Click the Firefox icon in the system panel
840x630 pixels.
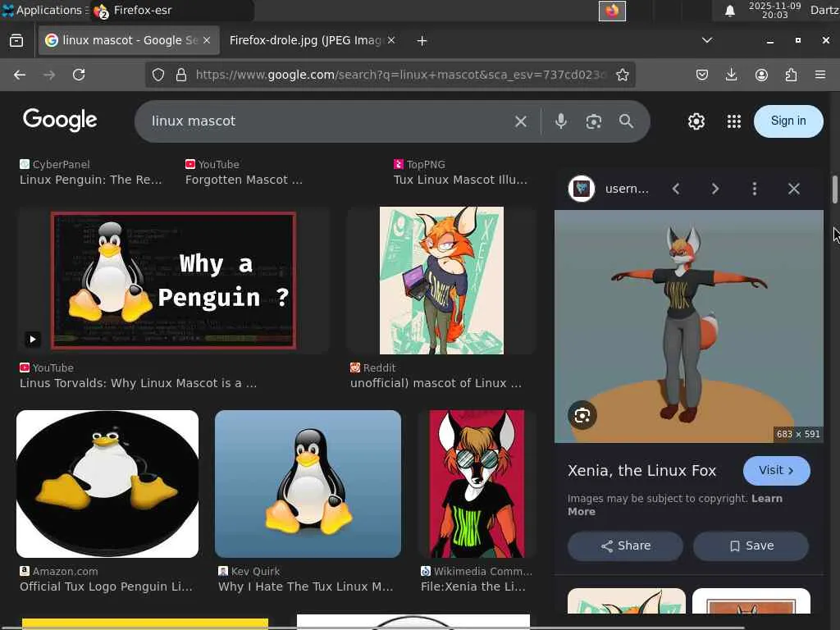[x=612, y=11]
